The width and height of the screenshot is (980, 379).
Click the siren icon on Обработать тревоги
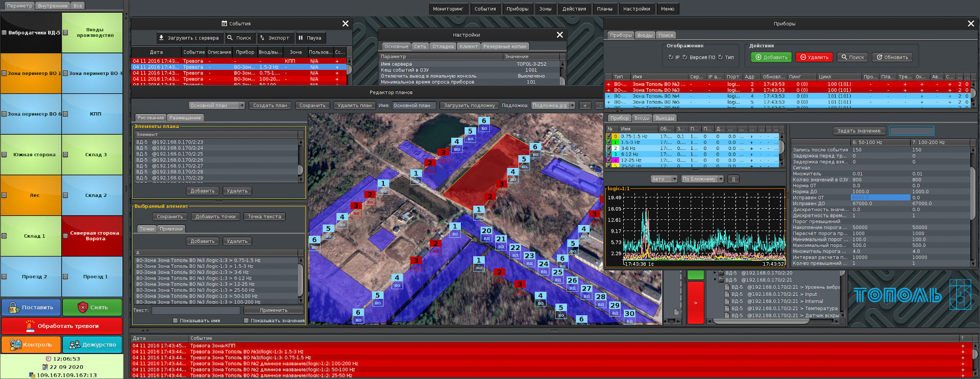click(30, 325)
